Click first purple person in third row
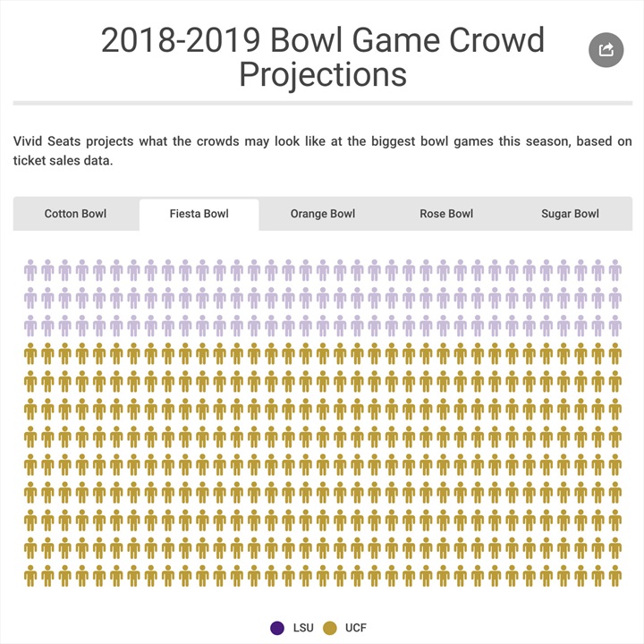 point(30,326)
